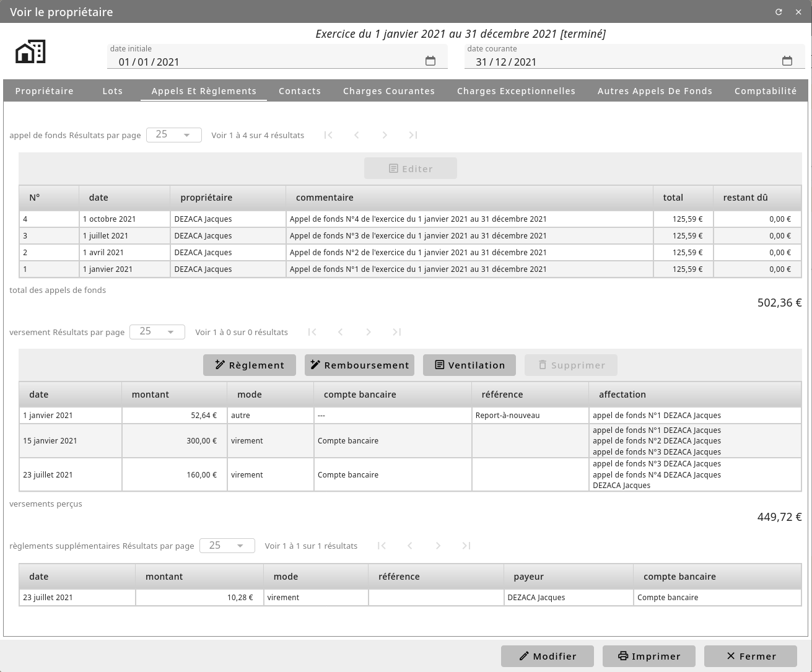Screen dimensions: 812x672
Task: Sort règlements supplémentaires by payeur header
Action: click(569, 577)
